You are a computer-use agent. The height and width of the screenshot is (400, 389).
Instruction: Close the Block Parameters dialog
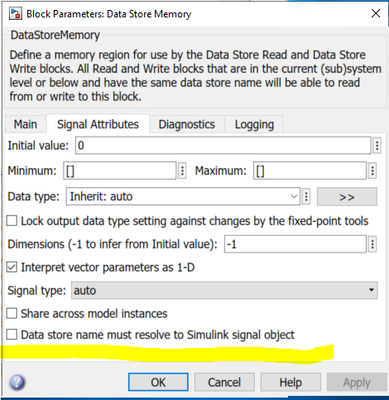pyautogui.click(x=376, y=13)
